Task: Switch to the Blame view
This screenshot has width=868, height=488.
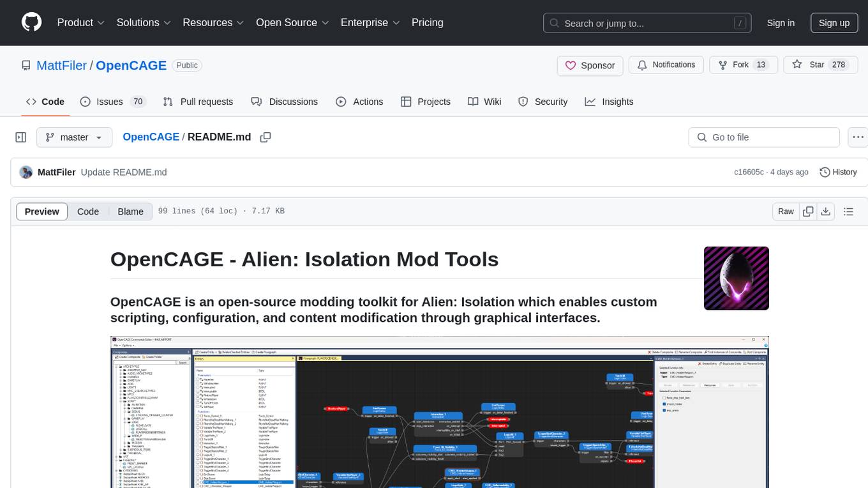Action: pyautogui.click(x=130, y=211)
